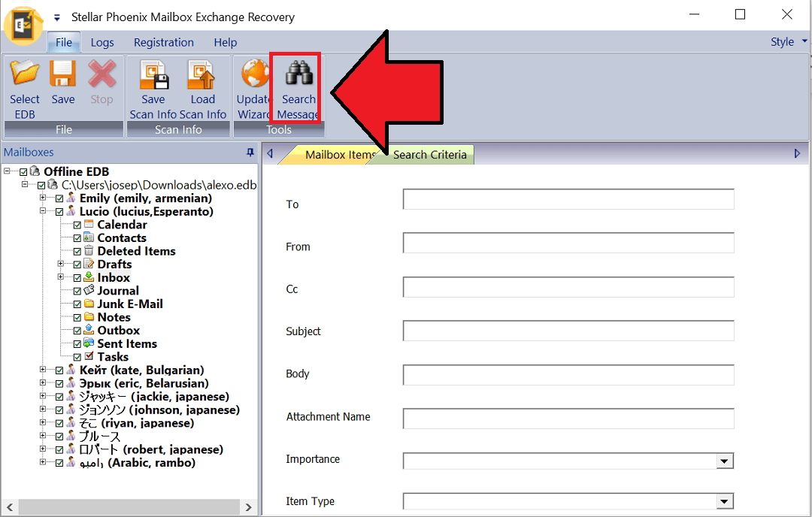This screenshot has height=517, width=812.
Task: Open the Logs ribbon tab
Action: [102, 42]
